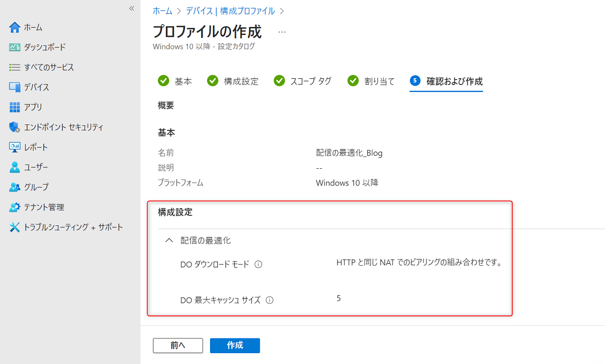Open the ellipsis menu beside プロファイルの作成

click(282, 32)
